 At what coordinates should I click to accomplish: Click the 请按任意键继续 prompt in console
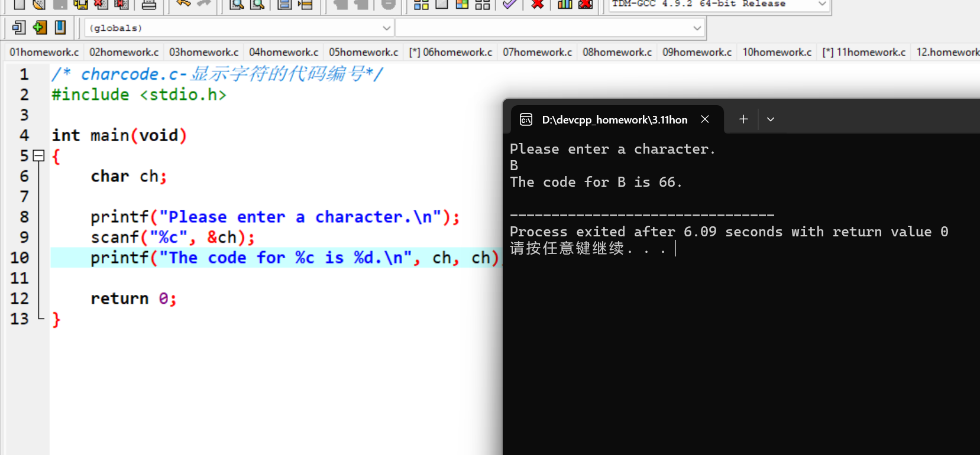coord(588,249)
